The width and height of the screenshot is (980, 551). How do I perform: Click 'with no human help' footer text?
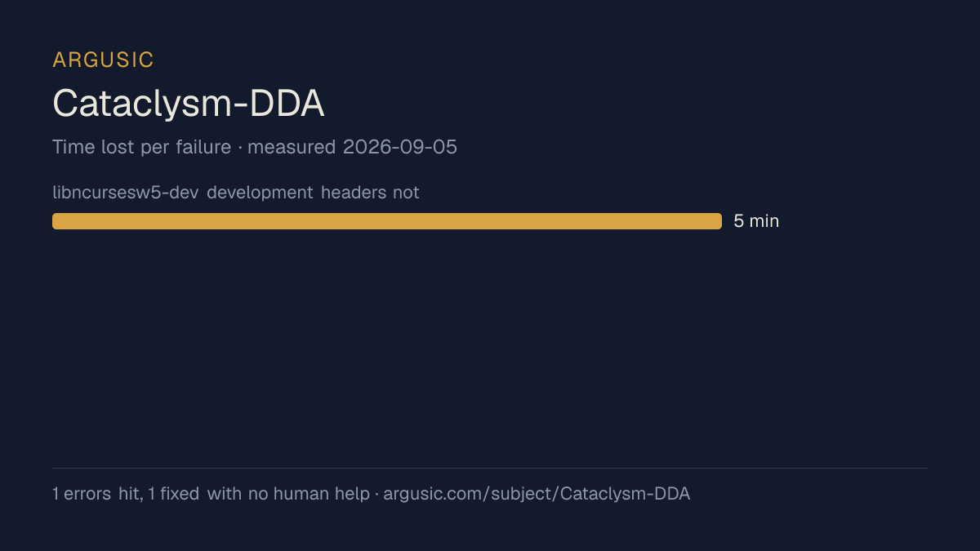(288, 494)
